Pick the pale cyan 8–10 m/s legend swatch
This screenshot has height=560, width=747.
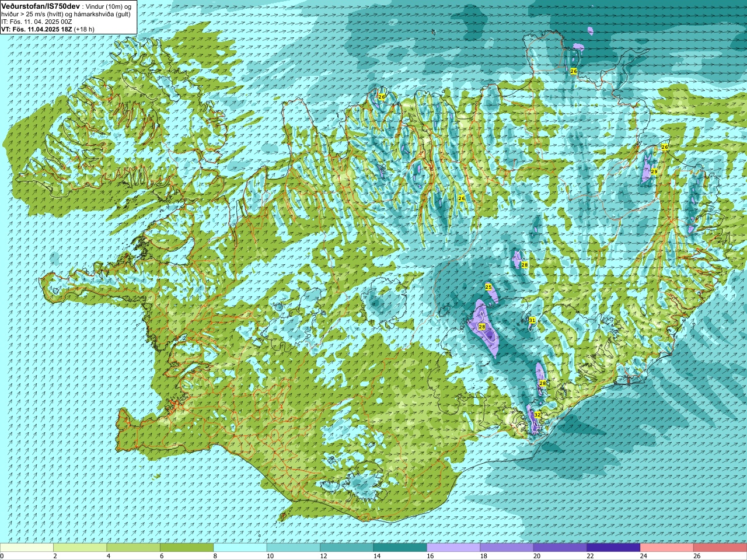click(x=240, y=548)
